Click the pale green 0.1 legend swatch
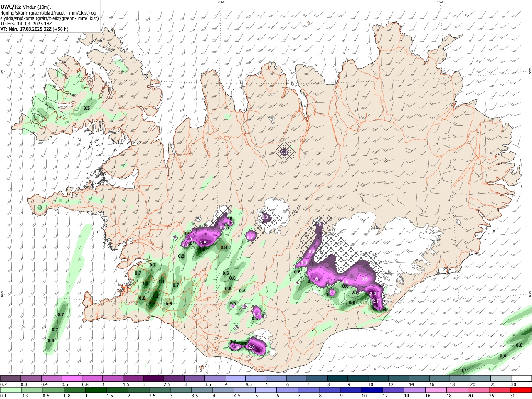The height and width of the screenshot is (399, 532). 11,390
